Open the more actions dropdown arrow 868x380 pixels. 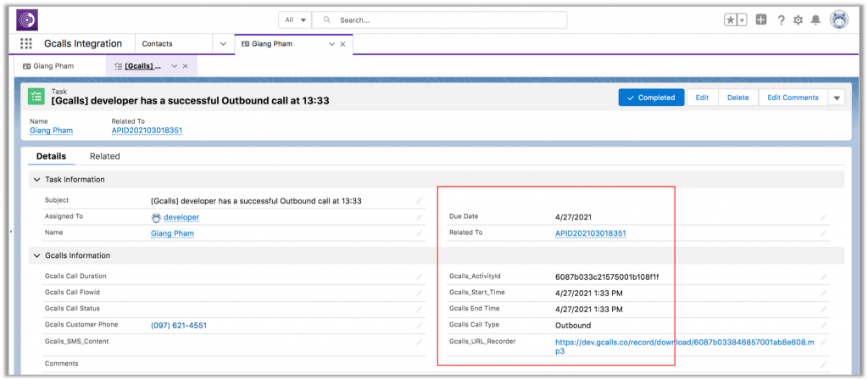(x=837, y=98)
